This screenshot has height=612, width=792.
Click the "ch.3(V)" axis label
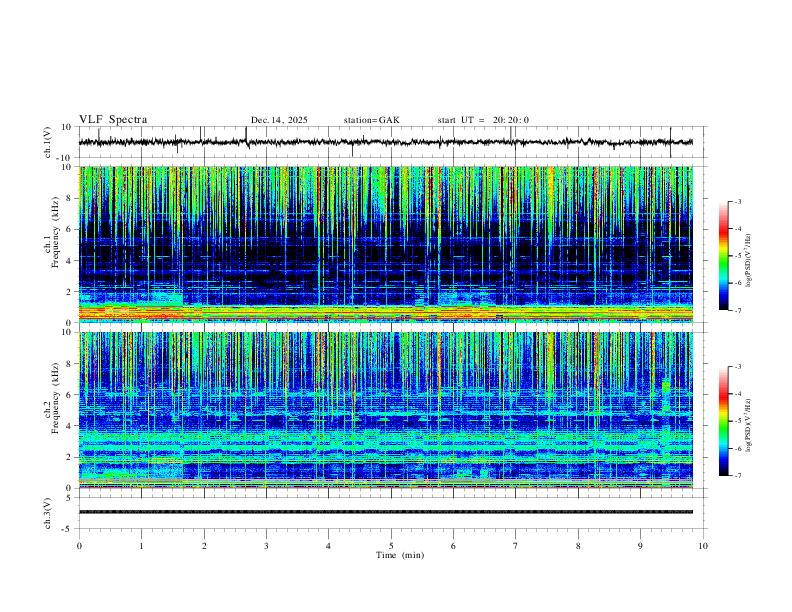click(48, 513)
